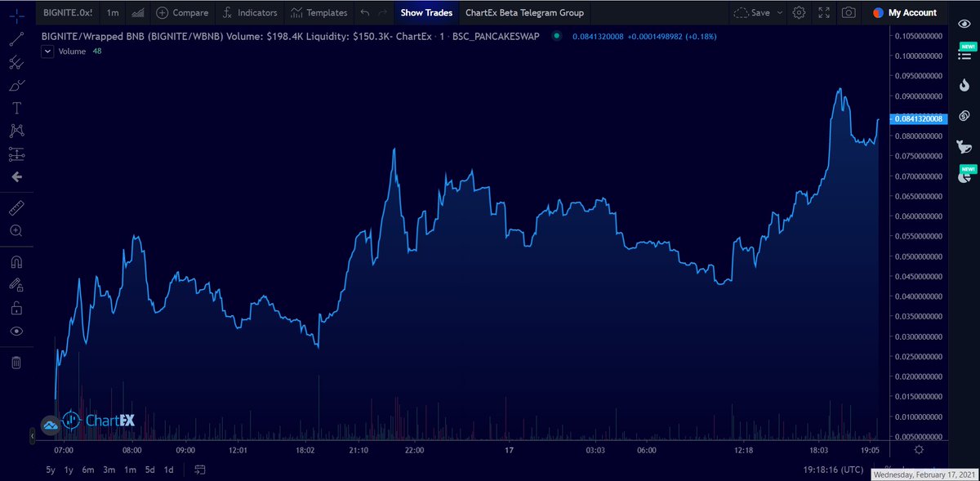Click the Show Trades button
980x481 pixels.
click(x=426, y=13)
